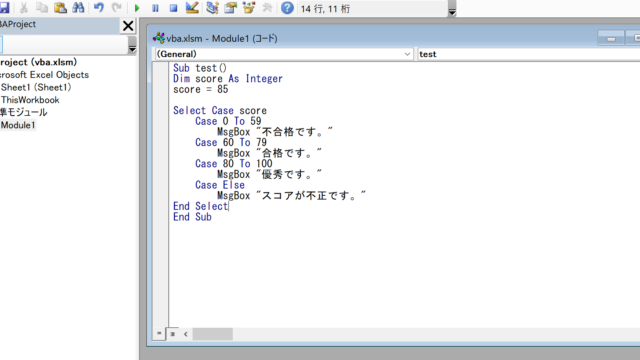
Task: Click the 14 行, 11 桁 cursor position indicator
Action: click(325, 9)
